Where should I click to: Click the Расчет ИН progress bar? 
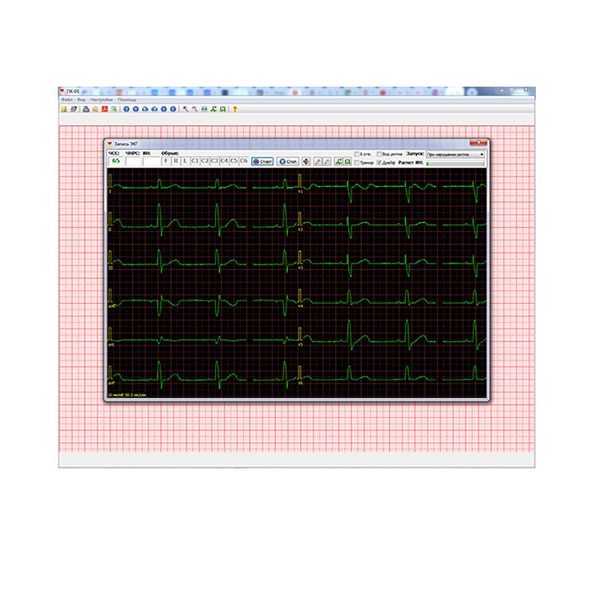(x=456, y=163)
